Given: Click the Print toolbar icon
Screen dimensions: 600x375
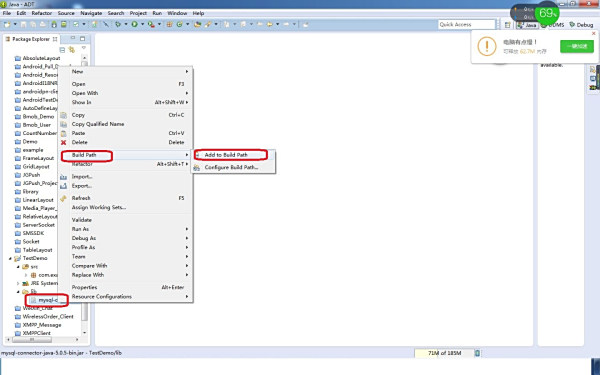Looking at the screenshot, I should point(42,24).
